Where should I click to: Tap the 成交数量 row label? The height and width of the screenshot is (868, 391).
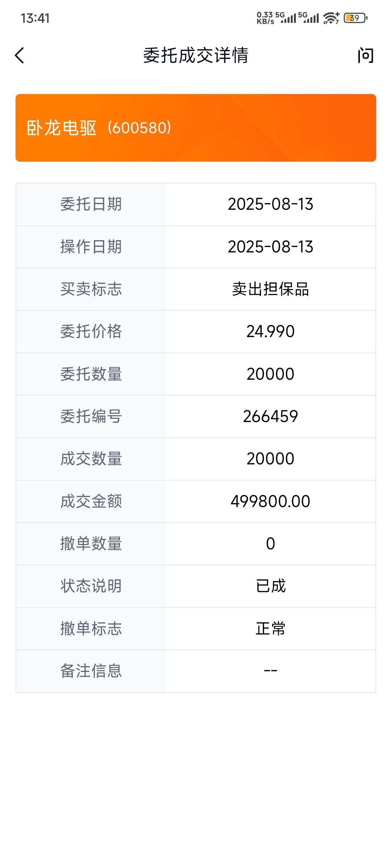(x=91, y=459)
